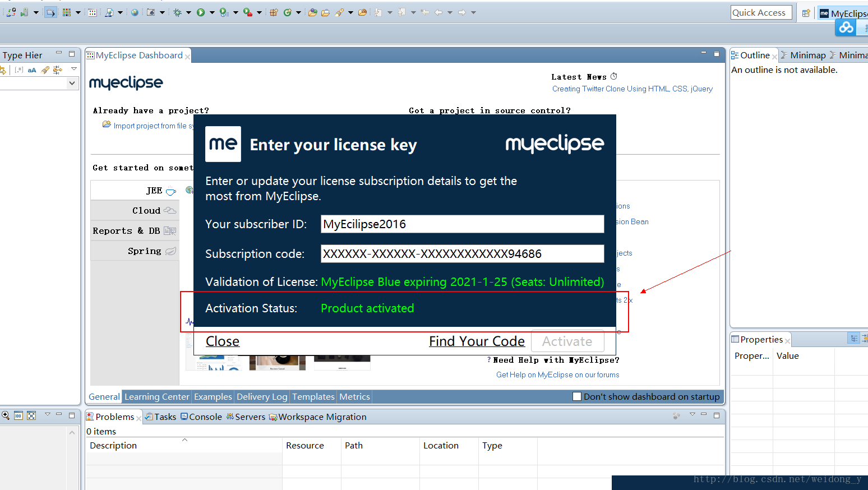Click the back navigation arrow in toolbar

438,12
